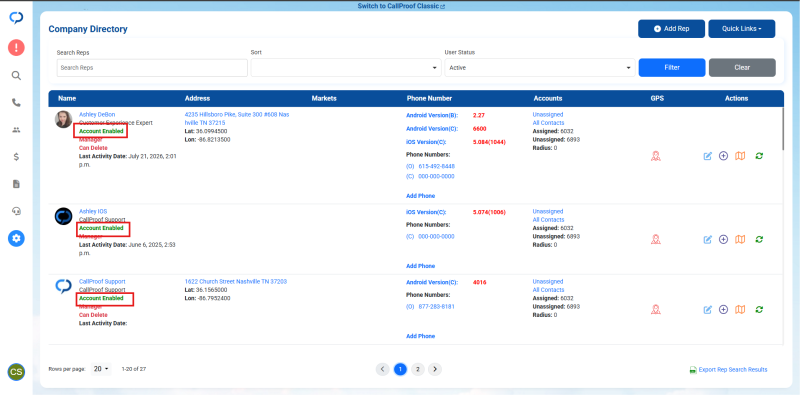Click the CallProof logo in the sidebar
This screenshot has height=395, width=800.
16,18
